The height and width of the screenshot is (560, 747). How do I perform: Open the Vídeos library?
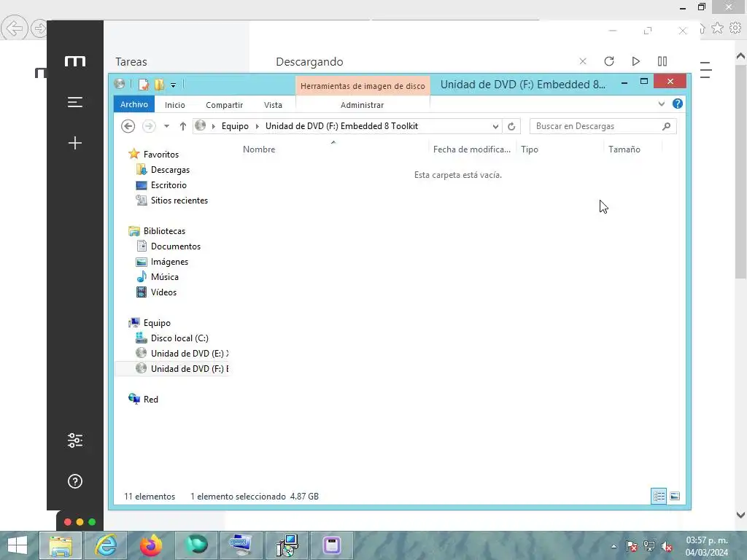[163, 292]
